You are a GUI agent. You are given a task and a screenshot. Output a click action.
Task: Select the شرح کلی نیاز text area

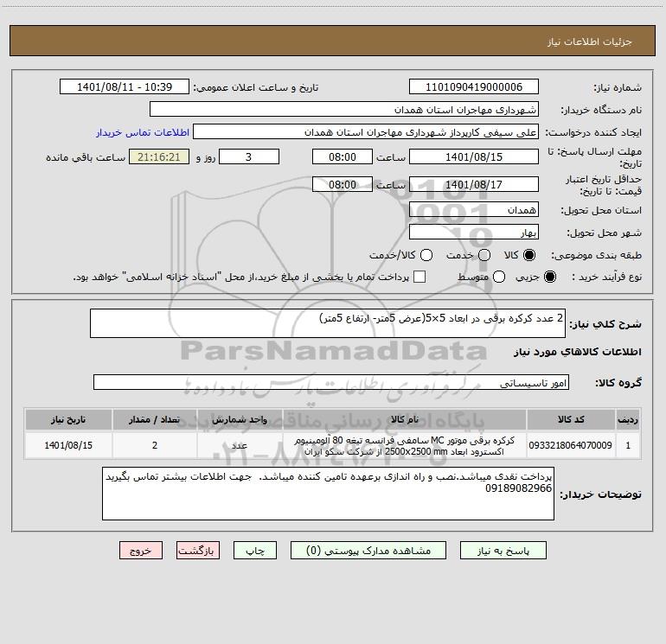click(x=328, y=323)
